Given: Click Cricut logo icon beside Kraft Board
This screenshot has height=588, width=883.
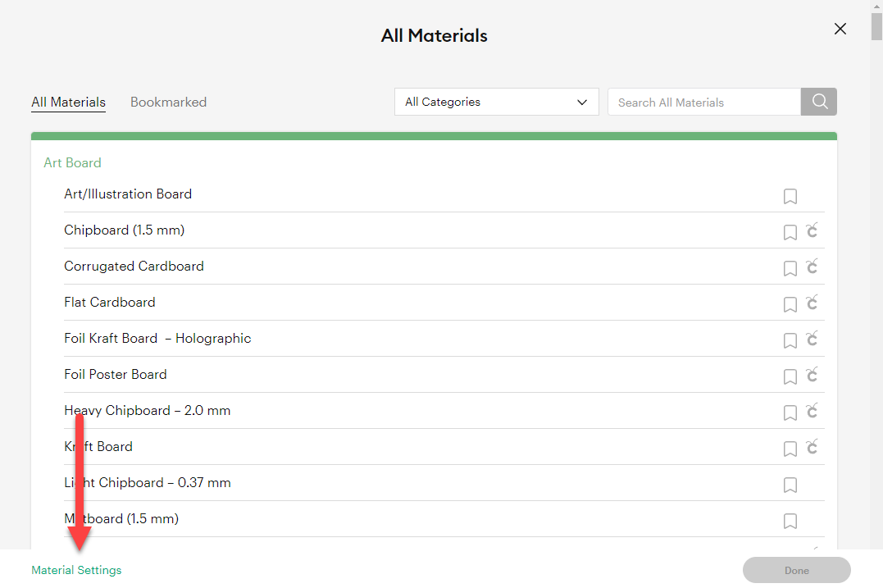Looking at the screenshot, I should coord(812,447).
